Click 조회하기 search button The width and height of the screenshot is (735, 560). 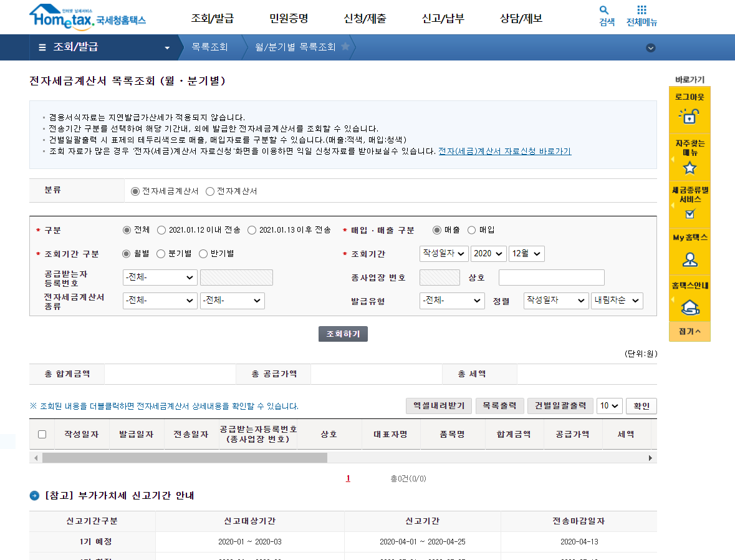click(343, 334)
